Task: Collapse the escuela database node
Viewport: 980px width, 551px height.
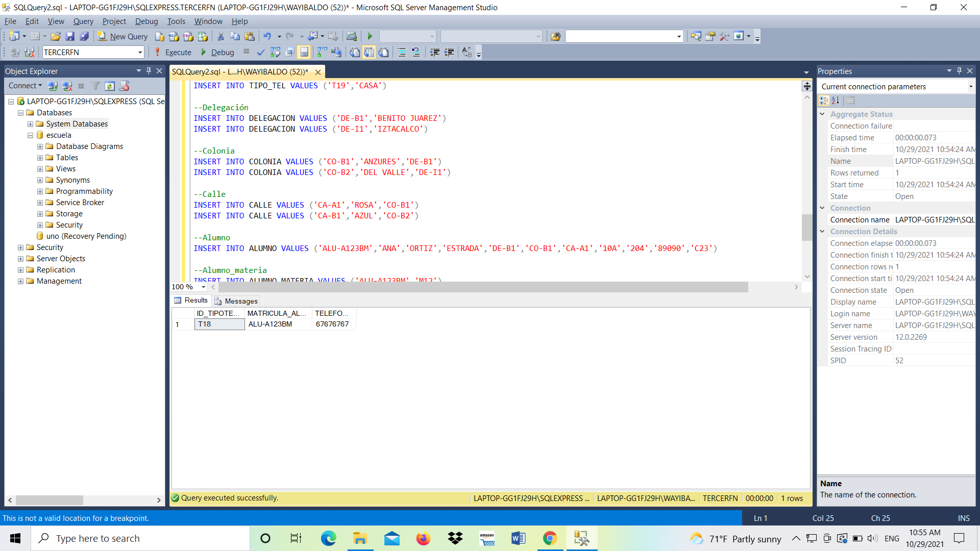Action: click(x=30, y=135)
